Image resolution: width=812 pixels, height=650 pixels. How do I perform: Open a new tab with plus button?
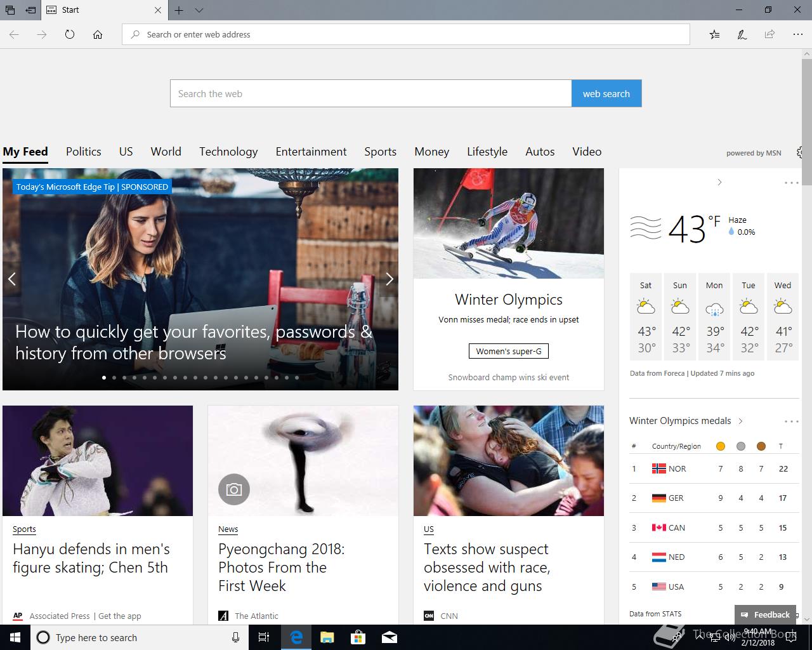click(180, 10)
